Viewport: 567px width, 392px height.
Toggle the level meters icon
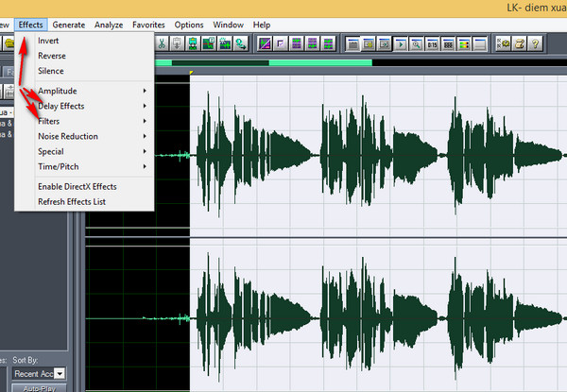(x=464, y=44)
